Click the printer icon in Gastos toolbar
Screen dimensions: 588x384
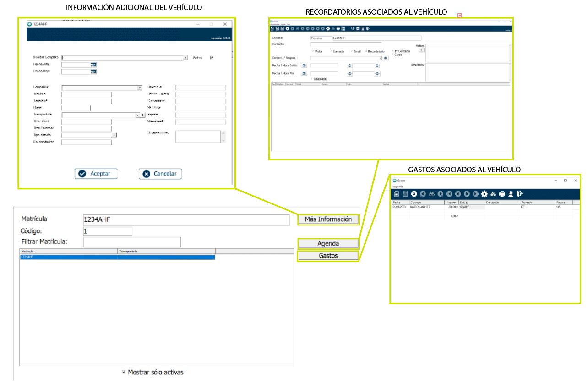click(502, 194)
